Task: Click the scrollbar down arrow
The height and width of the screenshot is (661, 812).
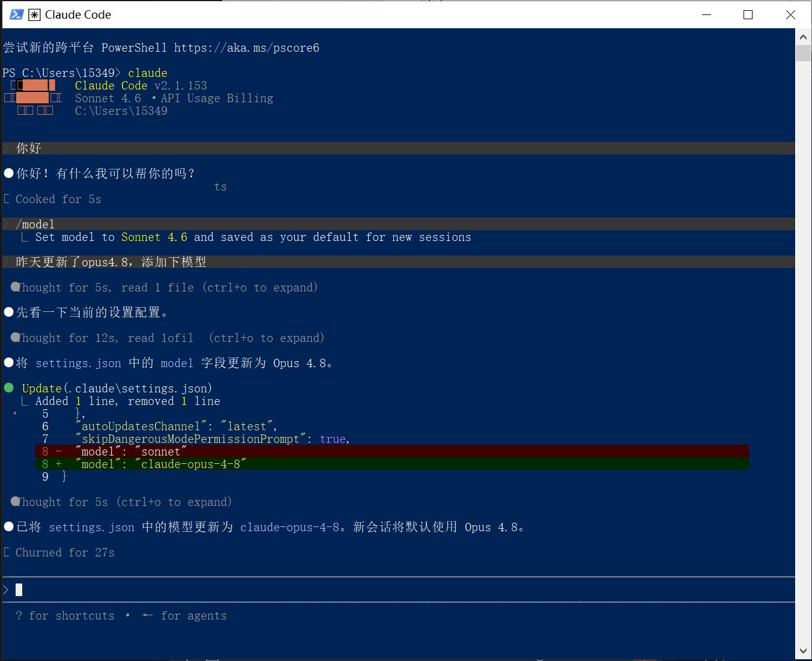Action: 804,651
